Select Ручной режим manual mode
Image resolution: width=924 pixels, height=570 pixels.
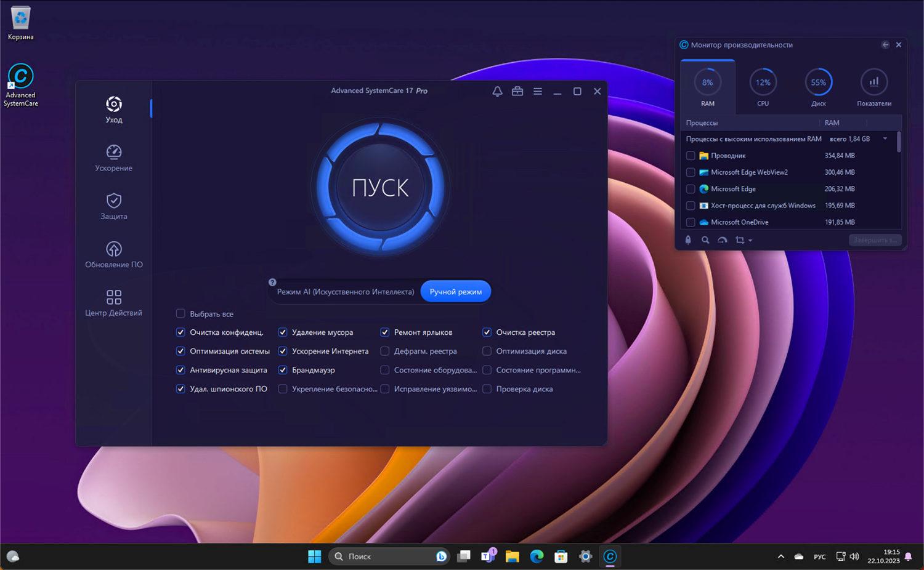coord(456,292)
